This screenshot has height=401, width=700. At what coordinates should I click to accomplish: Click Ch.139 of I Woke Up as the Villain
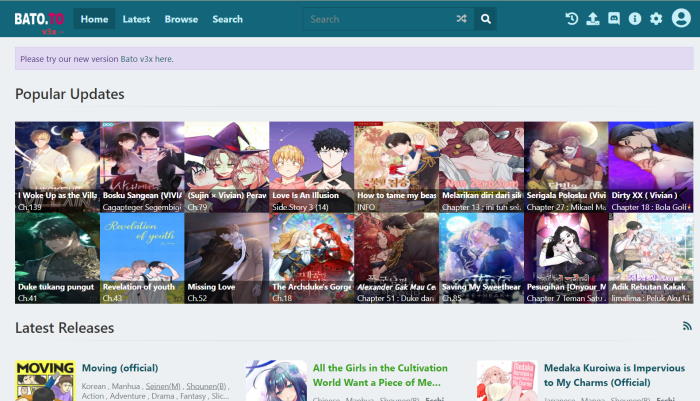tap(29, 207)
